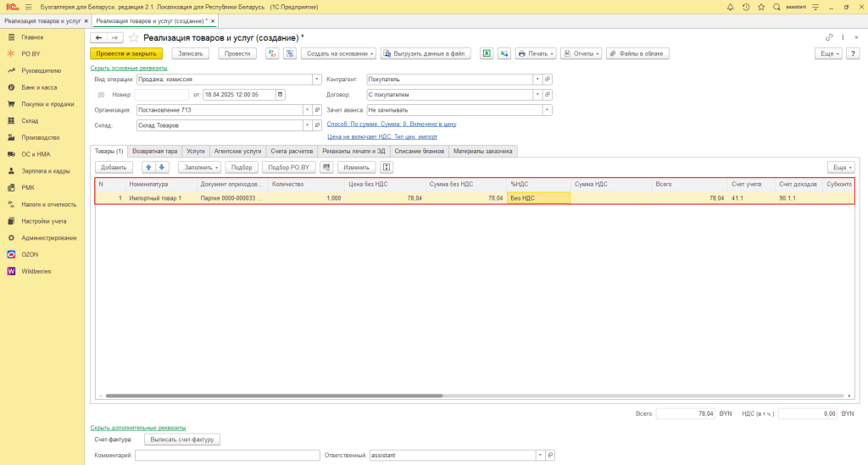Expand Организация dropdown arrow
Viewport: 868px width, 465px height.
tap(307, 110)
